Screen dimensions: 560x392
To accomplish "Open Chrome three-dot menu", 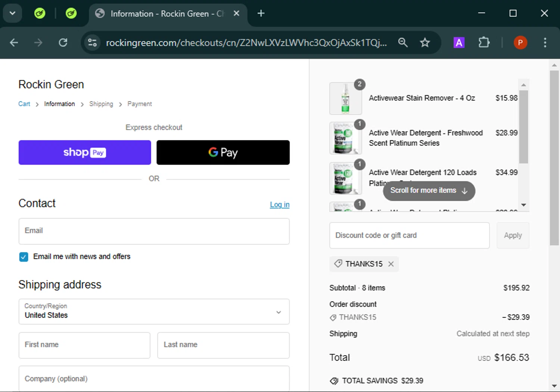I will coord(545,43).
